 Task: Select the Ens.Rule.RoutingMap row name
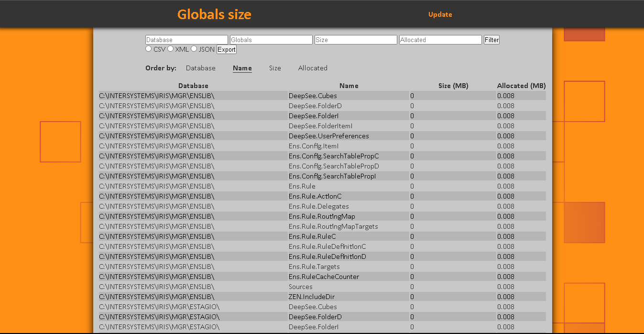pos(322,216)
